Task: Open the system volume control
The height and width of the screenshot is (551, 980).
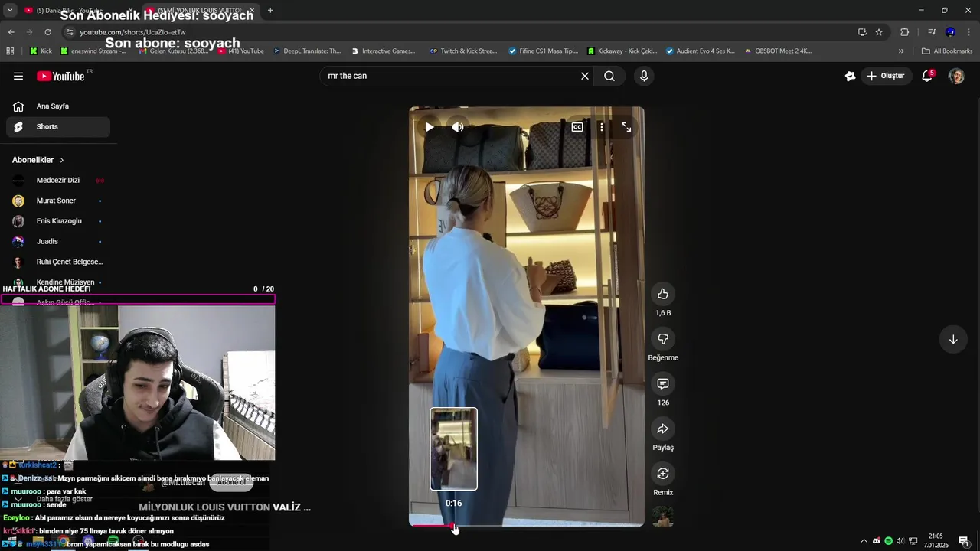Action: (x=900, y=541)
